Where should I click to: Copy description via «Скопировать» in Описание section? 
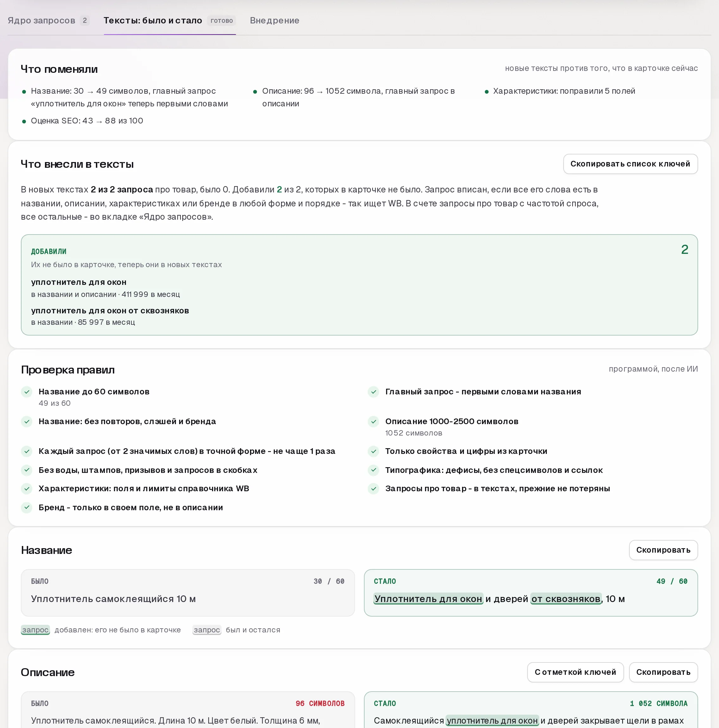coord(663,672)
